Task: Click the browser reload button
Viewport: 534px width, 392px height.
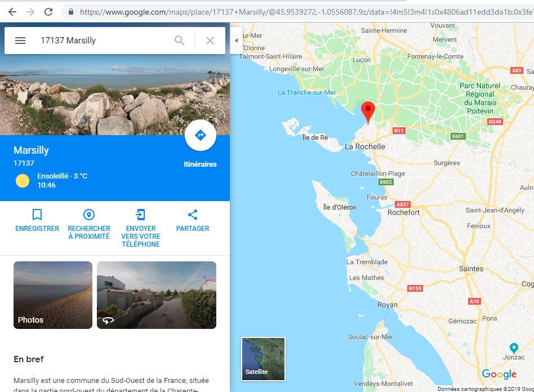Action: coord(48,12)
